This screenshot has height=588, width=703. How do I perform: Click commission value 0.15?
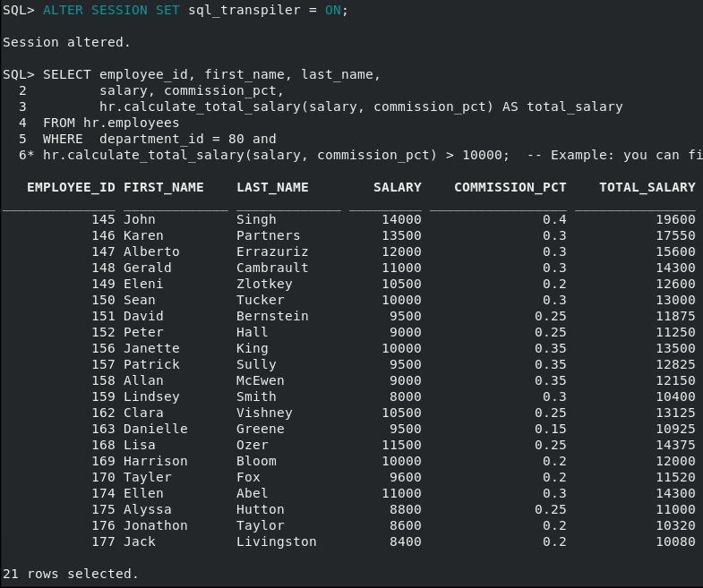551,430
